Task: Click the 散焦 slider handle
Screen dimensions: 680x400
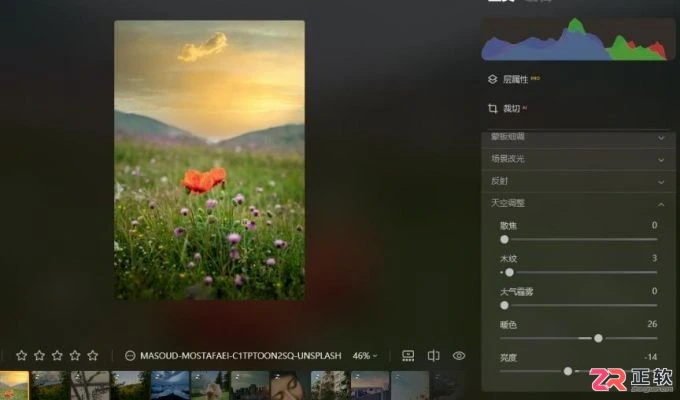Action: (504, 239)
